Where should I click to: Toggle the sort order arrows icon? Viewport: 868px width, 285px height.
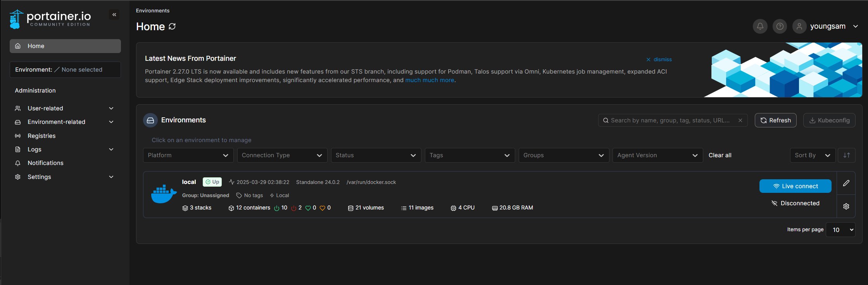coord(847,155)
